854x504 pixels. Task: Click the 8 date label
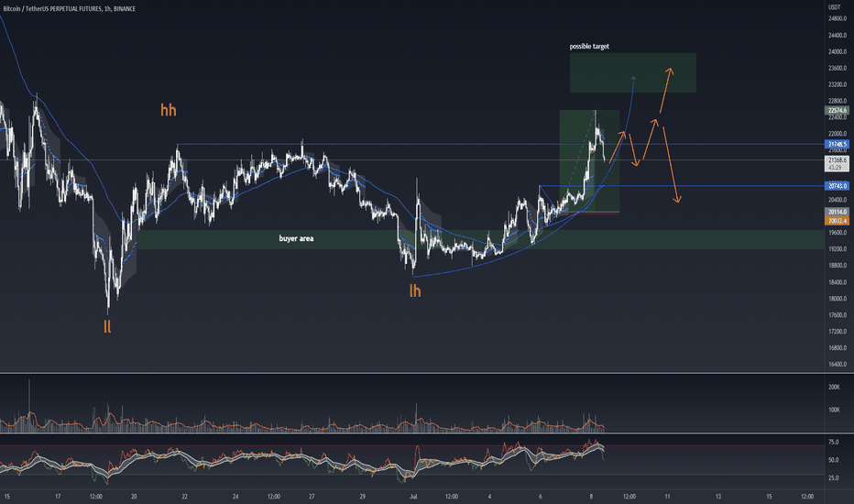(x=591, y=497)
